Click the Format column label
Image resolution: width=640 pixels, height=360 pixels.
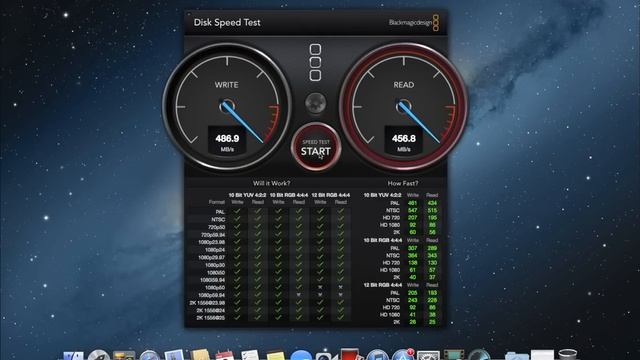click(x=217, y=202)
